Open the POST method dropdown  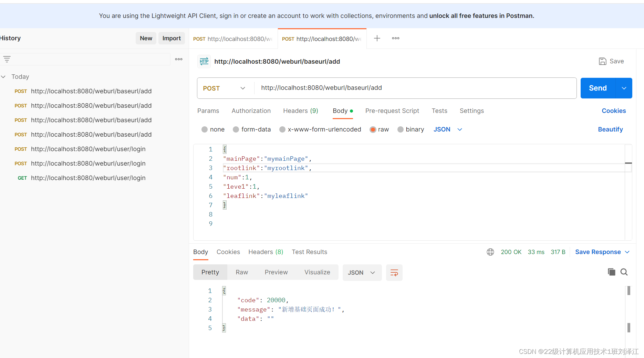(x=225, y=88)
